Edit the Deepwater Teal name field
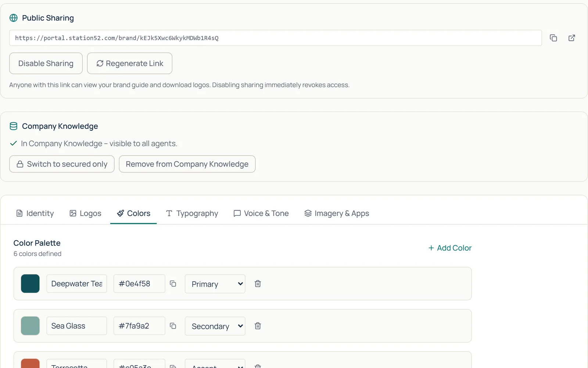 [77, 284]
